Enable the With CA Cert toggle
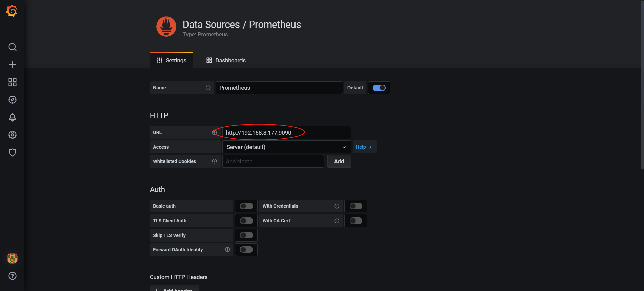This screenshot has height=291, width=644. (356, 221)
